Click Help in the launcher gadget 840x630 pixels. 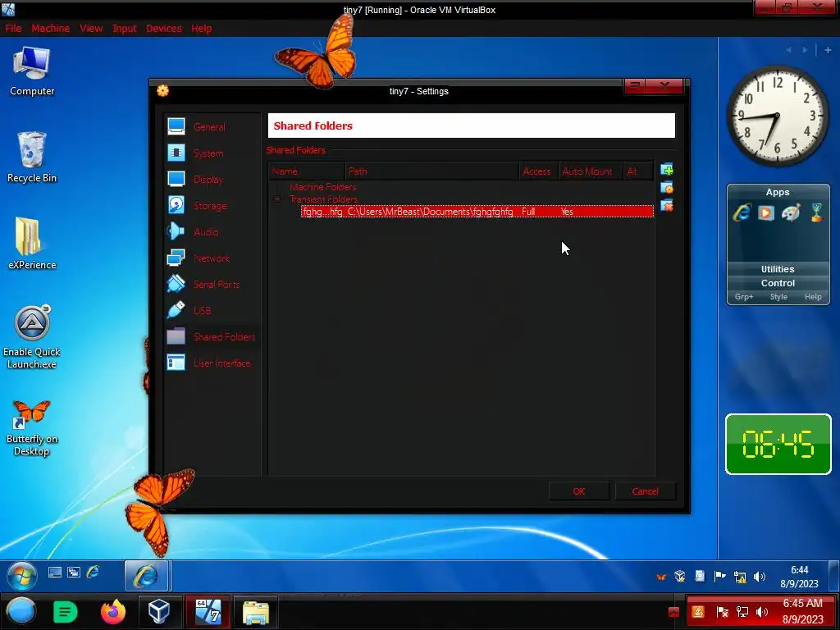[813, 297]
